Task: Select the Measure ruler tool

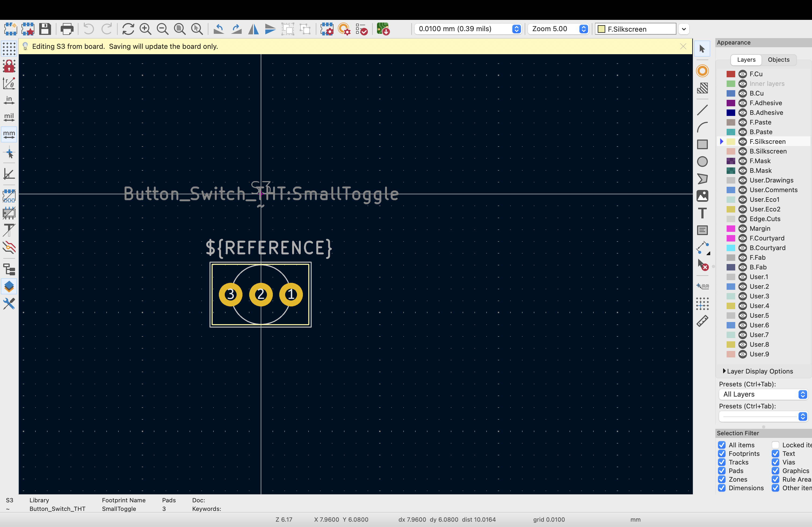Action: tap(702, 321)
